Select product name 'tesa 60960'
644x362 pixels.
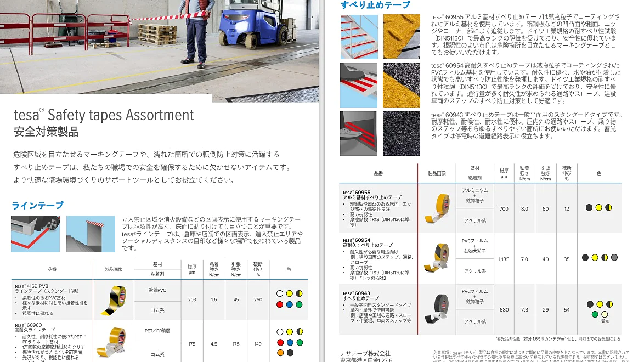[29, 325]
